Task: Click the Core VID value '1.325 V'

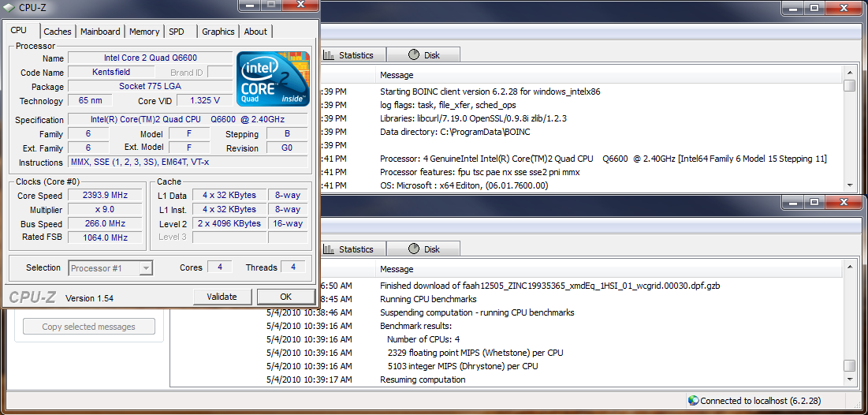Action: (x=204, y=101)
